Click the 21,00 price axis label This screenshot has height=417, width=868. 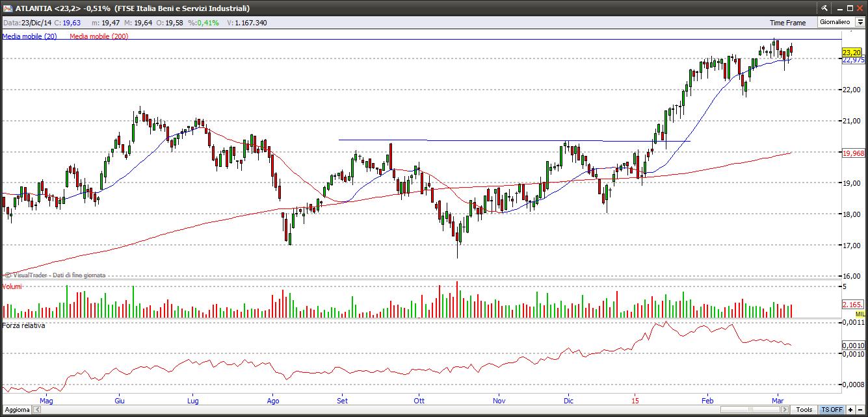click(852, 121)
